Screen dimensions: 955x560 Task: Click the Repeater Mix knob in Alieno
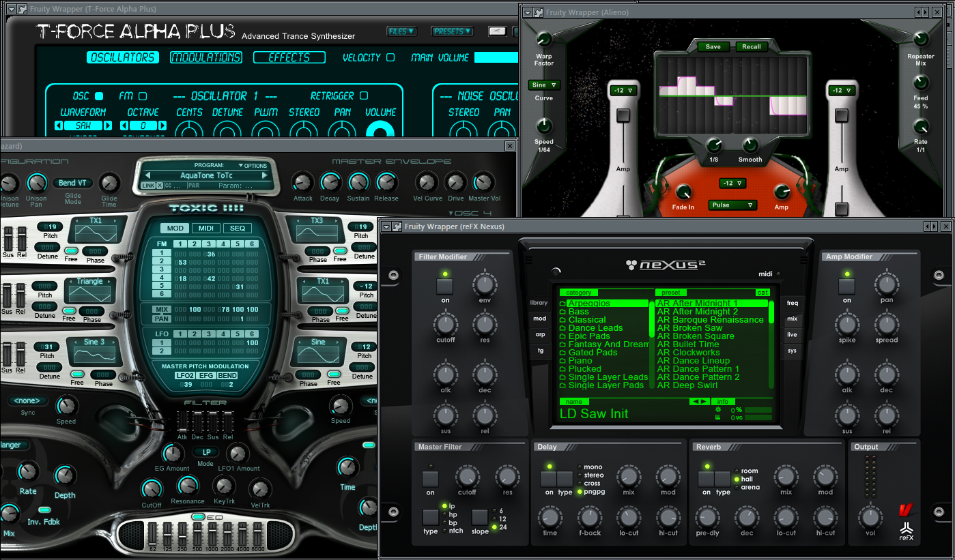[921, 39]
